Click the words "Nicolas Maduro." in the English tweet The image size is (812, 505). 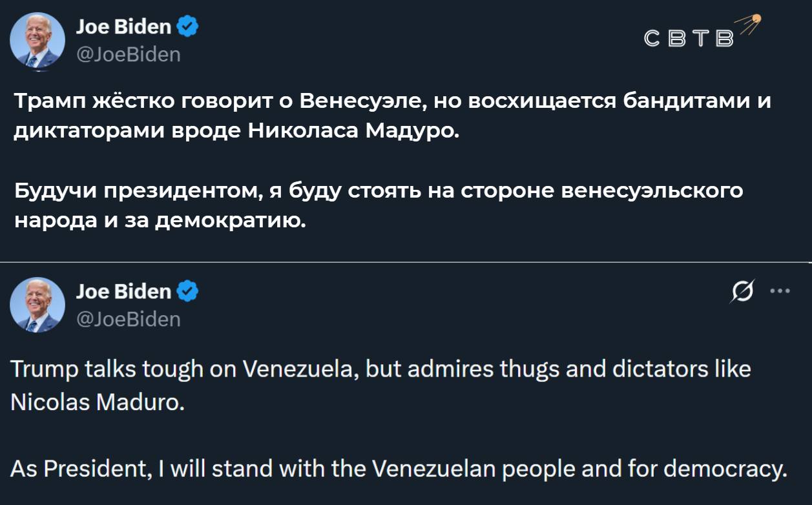98,402
